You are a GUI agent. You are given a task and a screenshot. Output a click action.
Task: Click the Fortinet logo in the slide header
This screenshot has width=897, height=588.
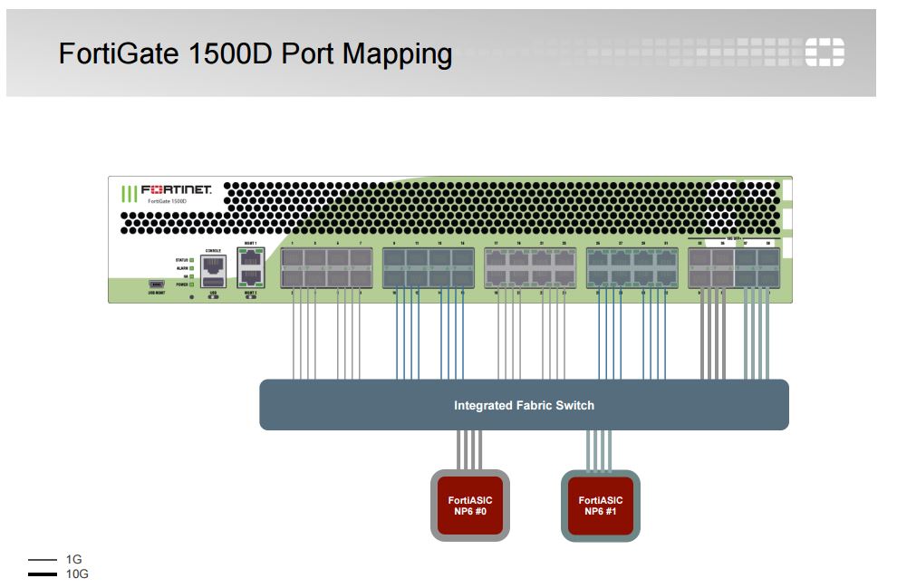tap(825, 52)
